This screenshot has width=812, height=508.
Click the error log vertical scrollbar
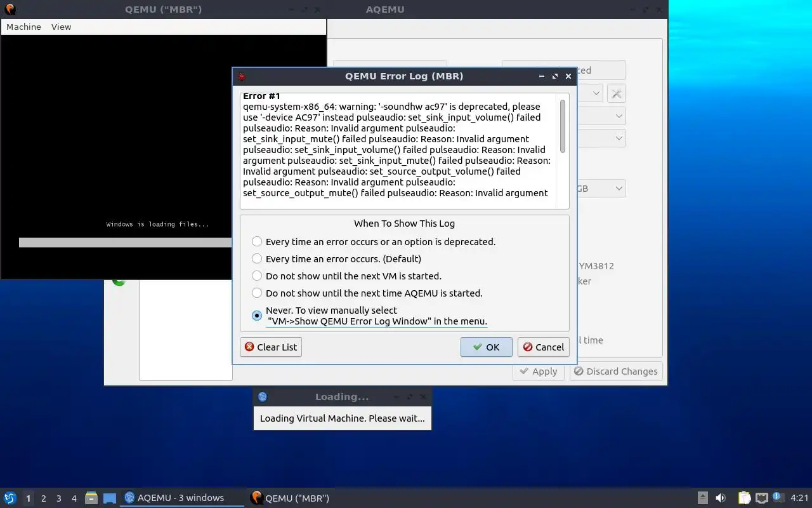coord(563,126)
